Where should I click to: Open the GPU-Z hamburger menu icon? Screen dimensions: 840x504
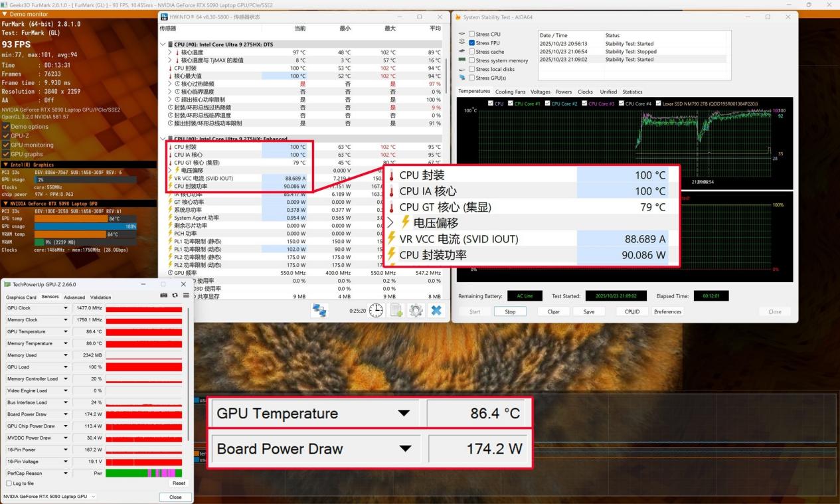click(x=185, y=295)
